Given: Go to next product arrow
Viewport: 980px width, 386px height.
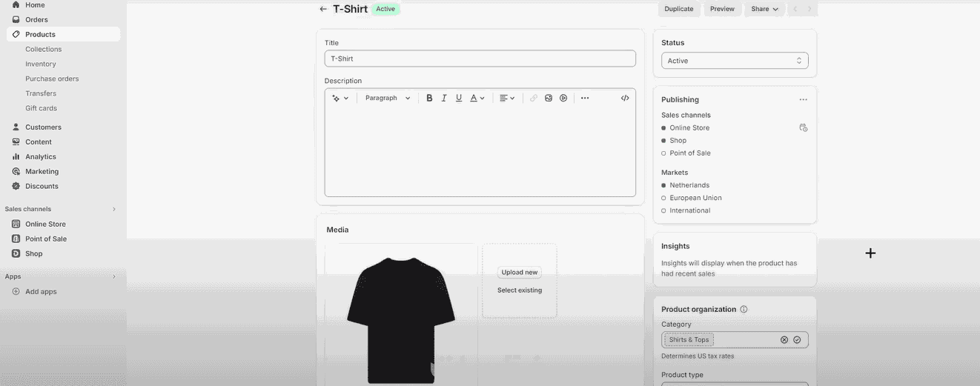Looking at the screenshot, I should 810,9.
